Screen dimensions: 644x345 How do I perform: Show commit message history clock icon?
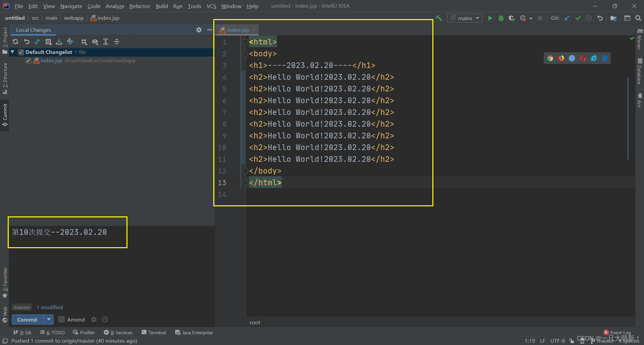pos(105,320)
